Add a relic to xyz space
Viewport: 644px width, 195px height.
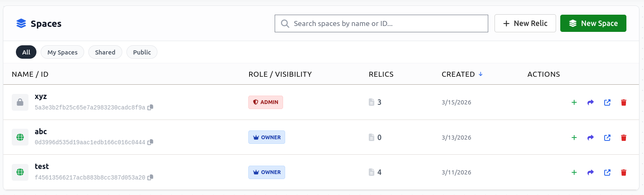(574, 102)
